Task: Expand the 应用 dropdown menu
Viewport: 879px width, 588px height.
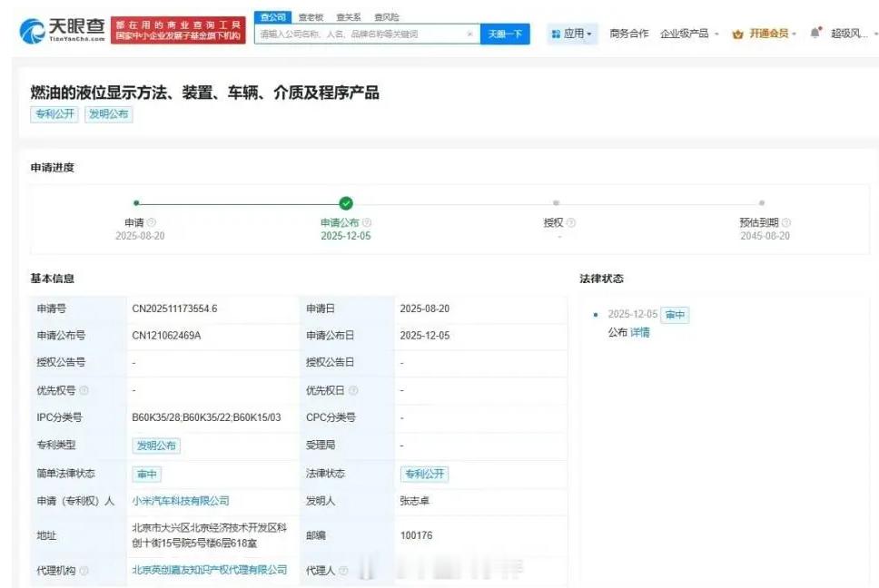Action: click(579, 32)
